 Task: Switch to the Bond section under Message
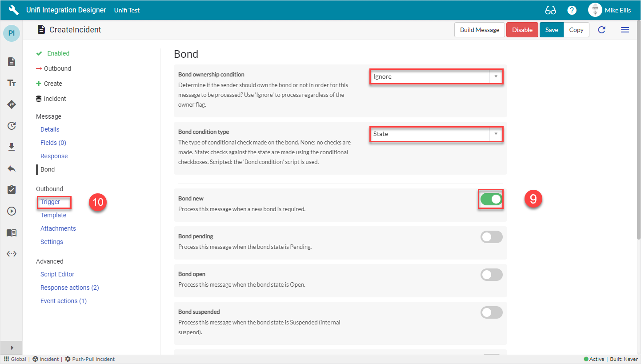47,169
